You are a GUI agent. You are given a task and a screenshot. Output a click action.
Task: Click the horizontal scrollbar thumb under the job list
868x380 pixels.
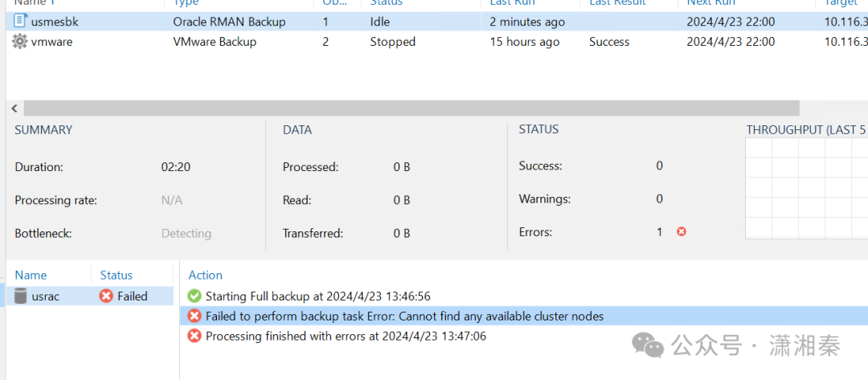click(410, 108)
